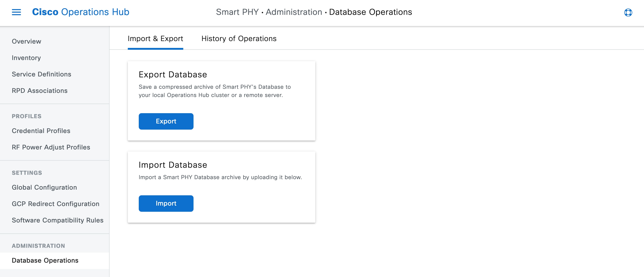
Task: Open Software Compatibility Rules
Action: click(58, 220)
